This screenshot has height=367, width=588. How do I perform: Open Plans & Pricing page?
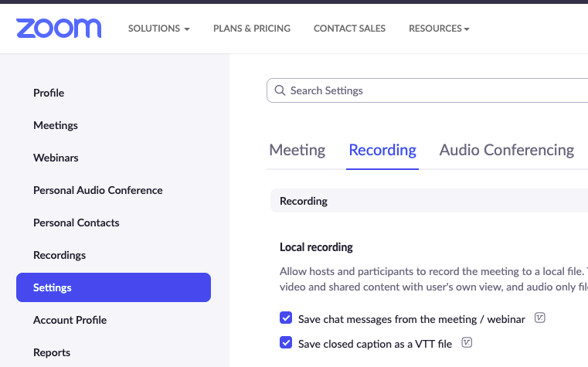[x=252, y=29]
